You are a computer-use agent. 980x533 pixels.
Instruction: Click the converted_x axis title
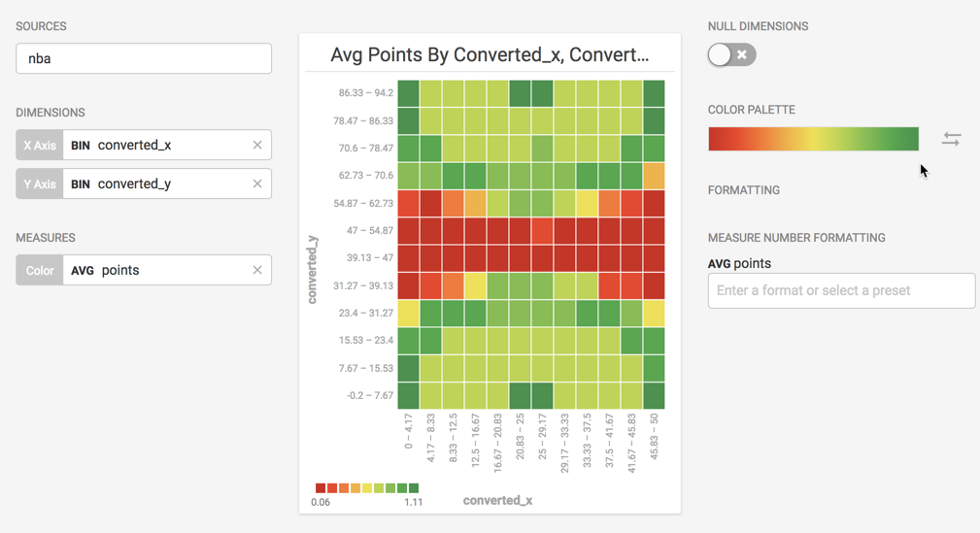point(497,500)
